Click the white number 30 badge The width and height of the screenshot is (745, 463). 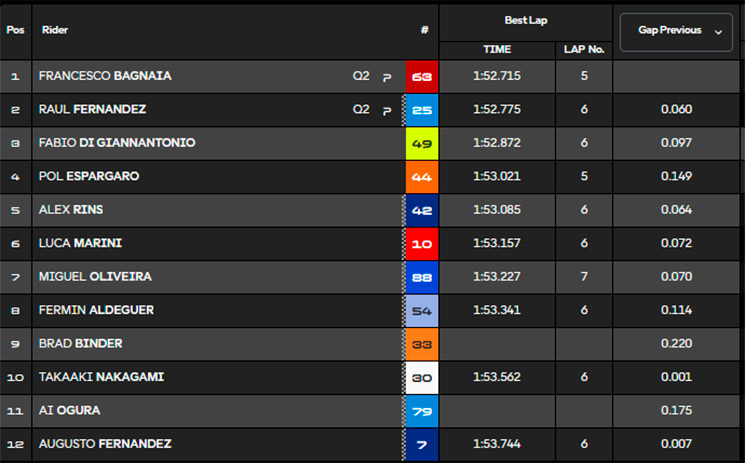click(422, 378)
